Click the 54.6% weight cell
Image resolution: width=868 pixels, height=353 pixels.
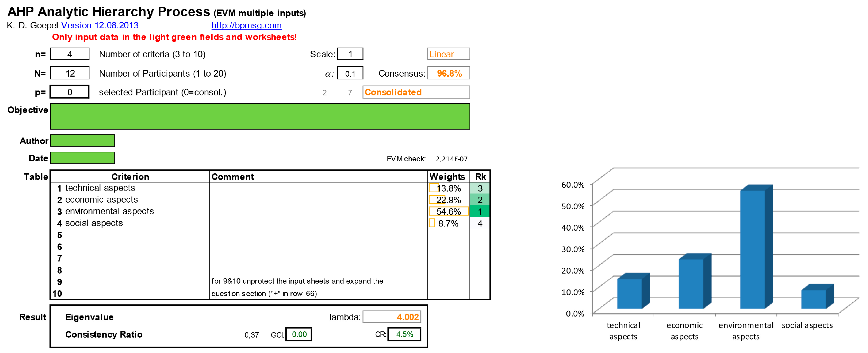pyautogui.click(x=448, y=212)
